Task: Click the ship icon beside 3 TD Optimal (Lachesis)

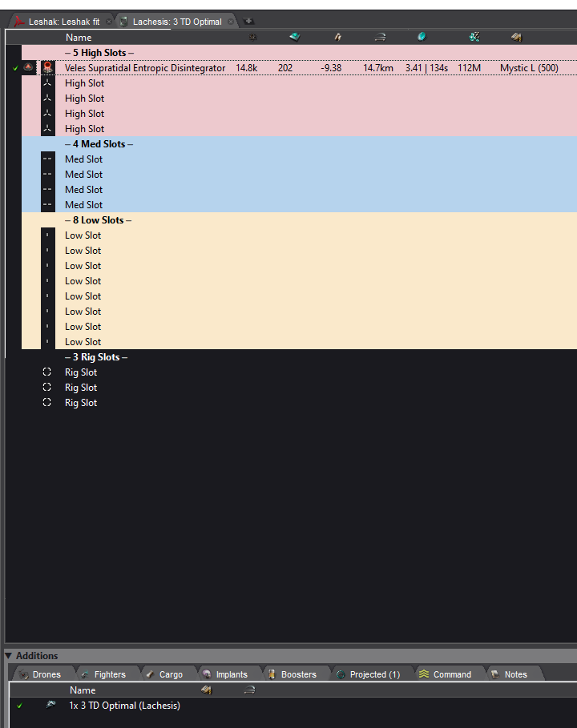Action: (50, 705)
